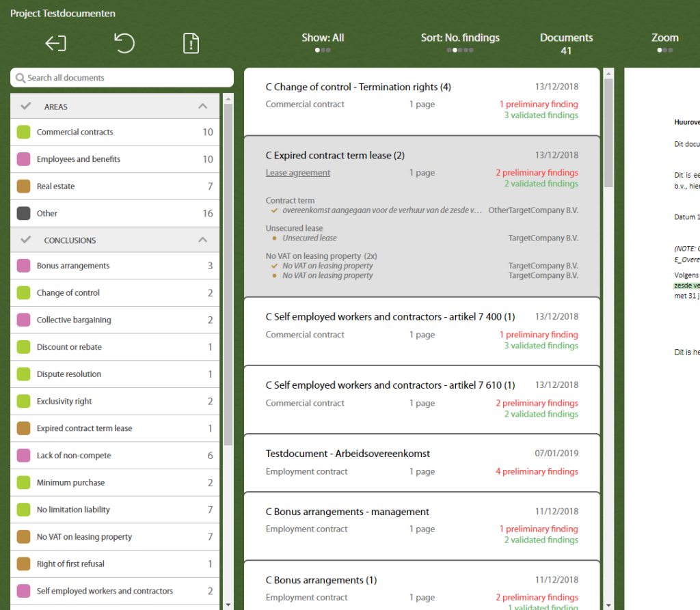Viewport: 700px width, 610px height.
Task: Change the Sort: No. findings option
Action: coord(460,43)
